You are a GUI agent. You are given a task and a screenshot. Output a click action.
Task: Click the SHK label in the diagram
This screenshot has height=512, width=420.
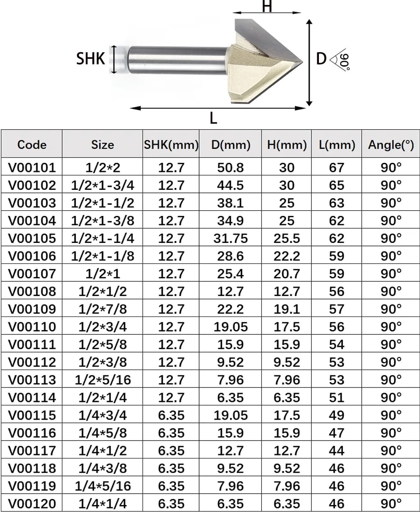90,59
